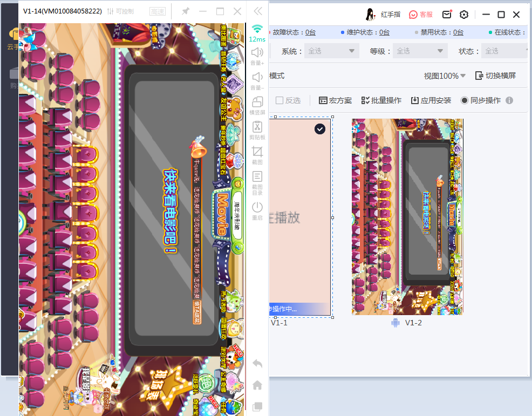Open 批量操作 batch operations
532x416 pixels.
381,100
